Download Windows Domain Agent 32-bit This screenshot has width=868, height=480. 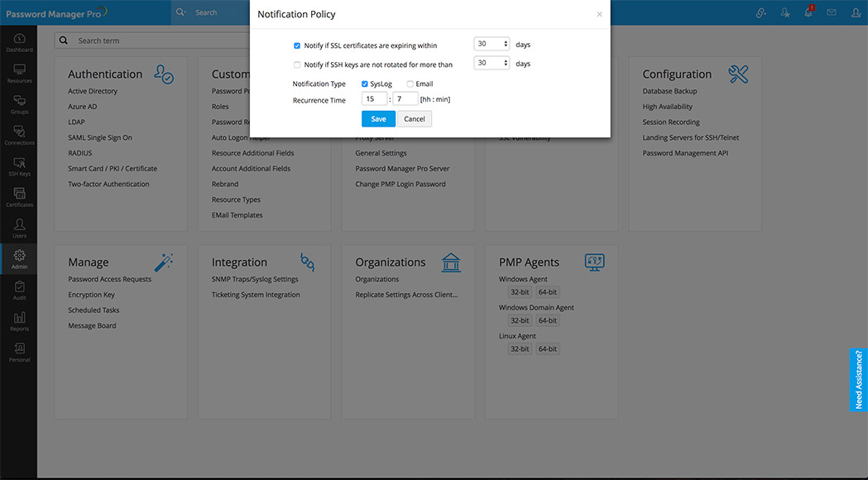(520, 320)
